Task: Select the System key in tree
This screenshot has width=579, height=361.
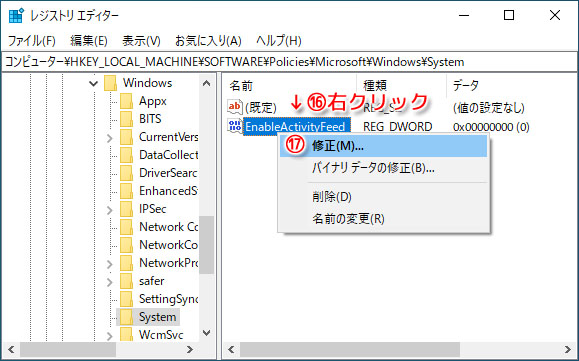Action: [157, 317]
